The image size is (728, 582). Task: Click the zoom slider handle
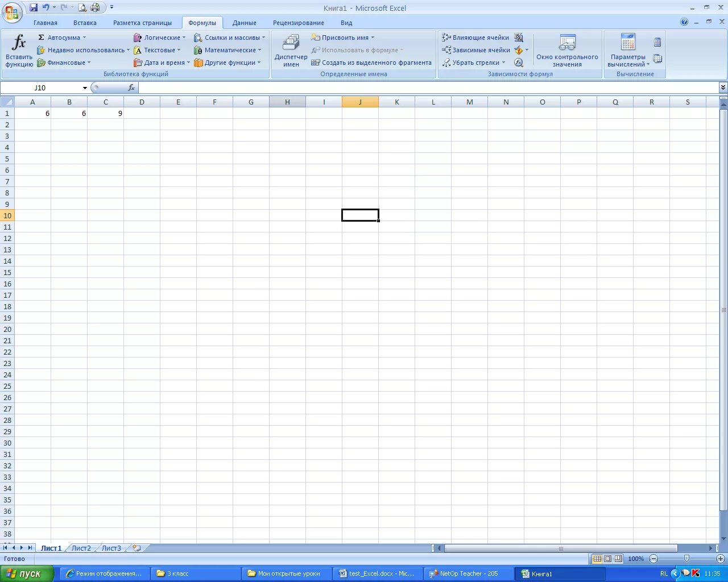686,559
